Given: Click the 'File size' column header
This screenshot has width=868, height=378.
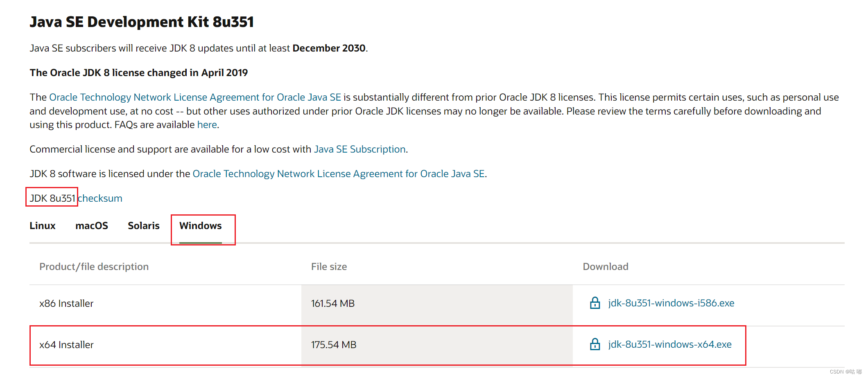Looking at the screenshot, I should (x=329, y=267).
